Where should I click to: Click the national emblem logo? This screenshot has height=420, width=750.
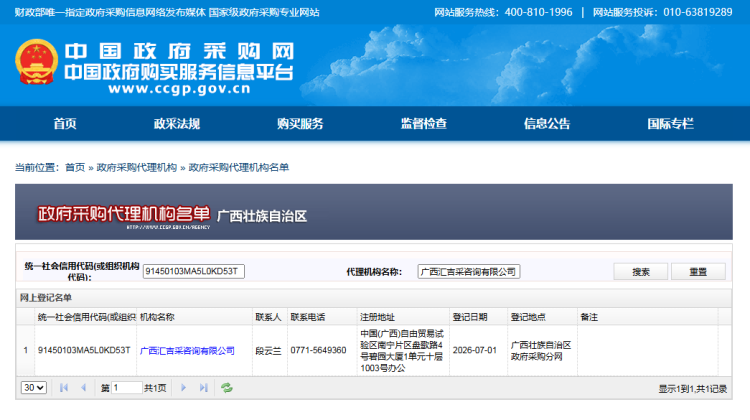pos(36,62)
